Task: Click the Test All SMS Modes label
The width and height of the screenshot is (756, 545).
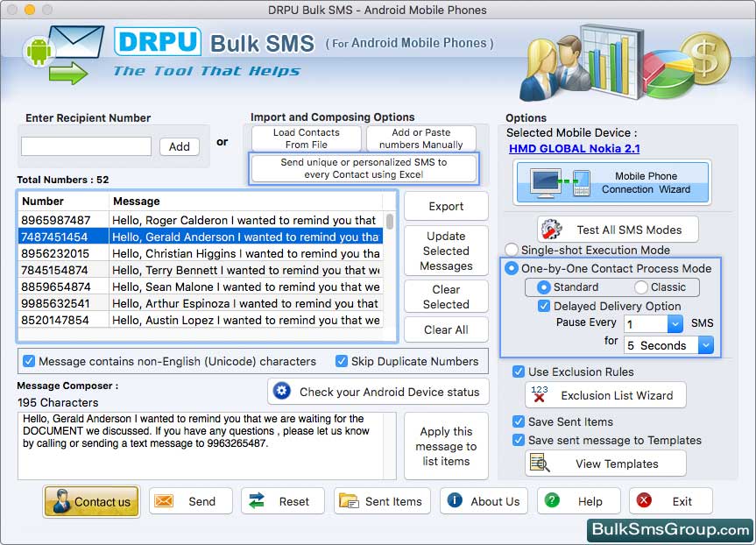Action: click(629, 230)
